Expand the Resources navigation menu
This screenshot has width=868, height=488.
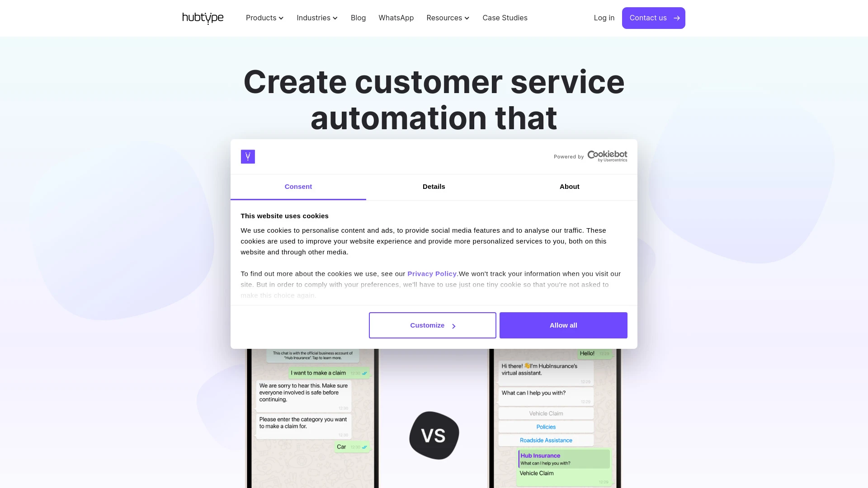[447, 18]
